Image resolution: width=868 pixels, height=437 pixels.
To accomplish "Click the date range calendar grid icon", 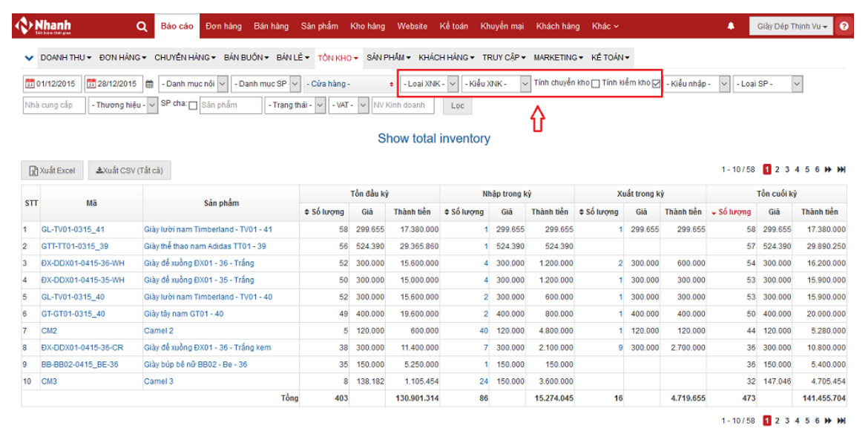I will 149,84.
